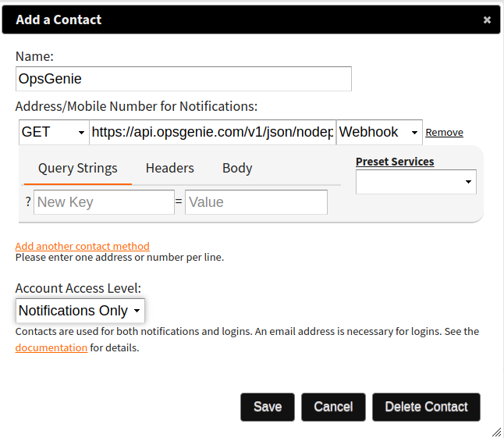The width and height of the screenshot is (504, 438).
Task: Open the GET method dropdown
Action: 53,133
